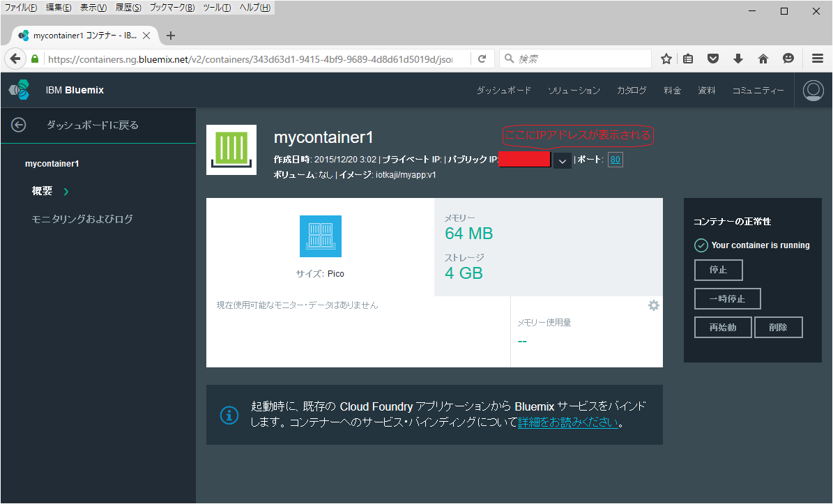Click the Pocket save icon
This screenshot has height=504, width=833.
(x=713, y=59)
